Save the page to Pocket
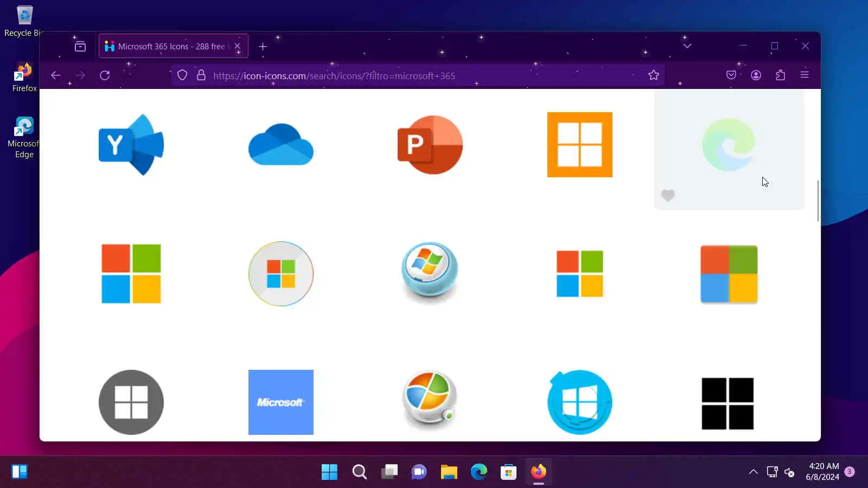Image resolution: width=868 pixels, height=488 pixels. pyautogui.click(x=731, y=75)
